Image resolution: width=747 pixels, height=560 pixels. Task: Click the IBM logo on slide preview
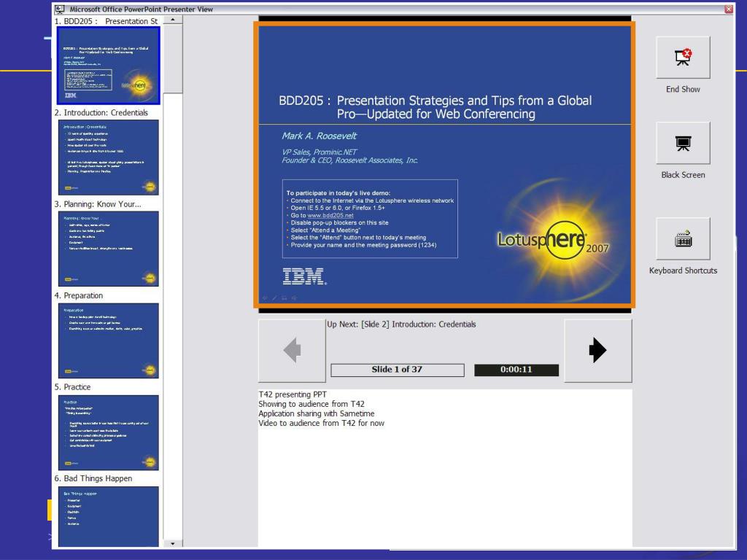tap(304, 276)
